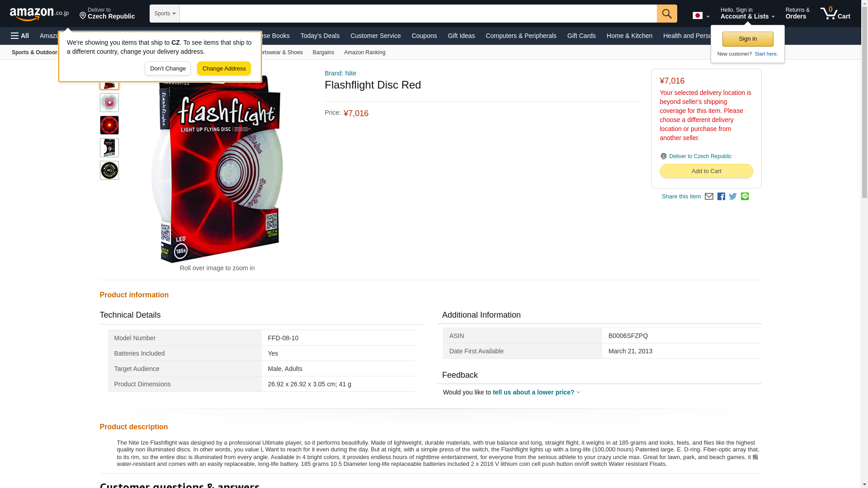Open the Amazon.co.jp home logo
Image resolution: width=868 pixels, height=488 pixels.
[x=39, y=14]
